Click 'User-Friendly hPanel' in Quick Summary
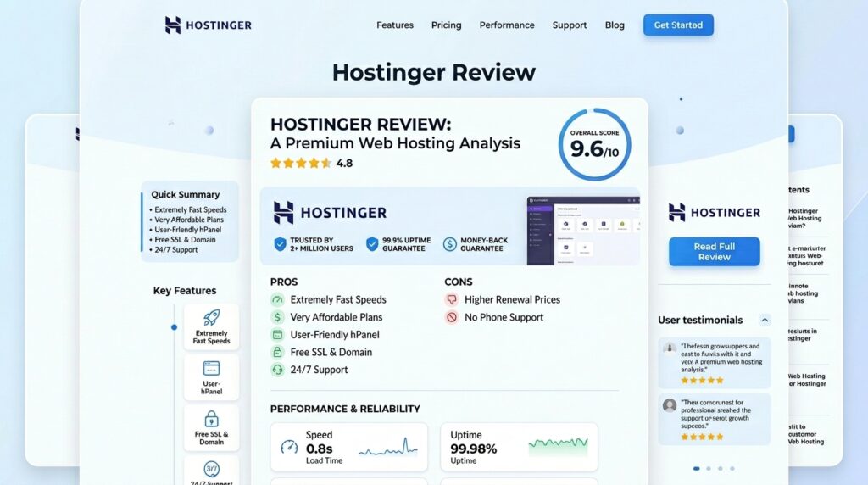Image resolution: width=868 pixels, height=485 pixels. coord(187,230)
